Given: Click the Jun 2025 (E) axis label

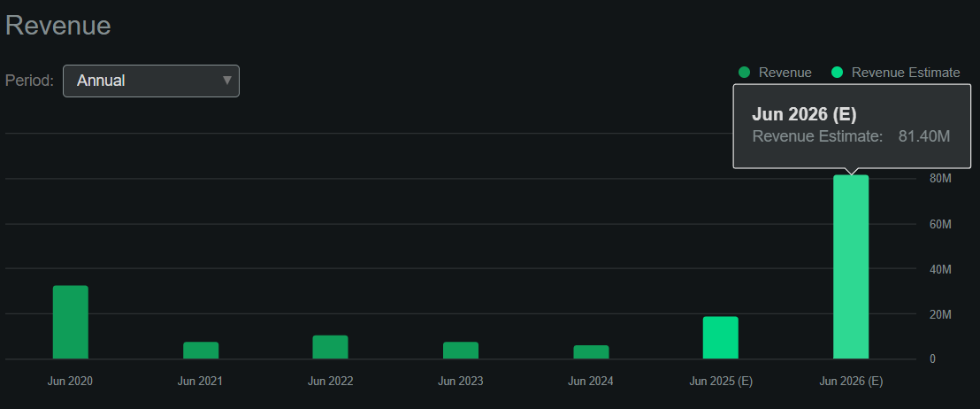Looking at the screenshot, I should pyautogui.click(x=721, y=382).
